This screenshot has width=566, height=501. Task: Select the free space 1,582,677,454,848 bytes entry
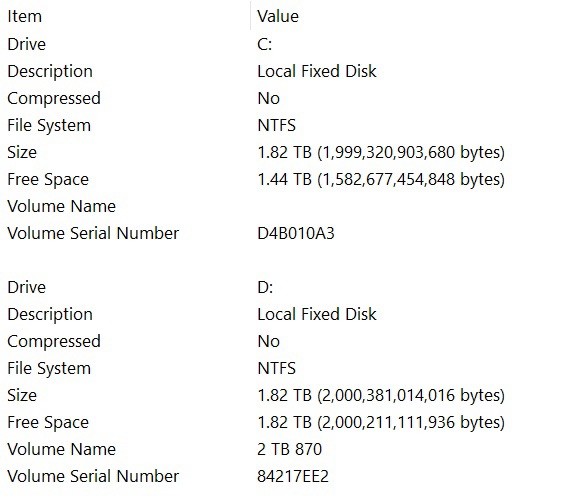pos(381,179)
